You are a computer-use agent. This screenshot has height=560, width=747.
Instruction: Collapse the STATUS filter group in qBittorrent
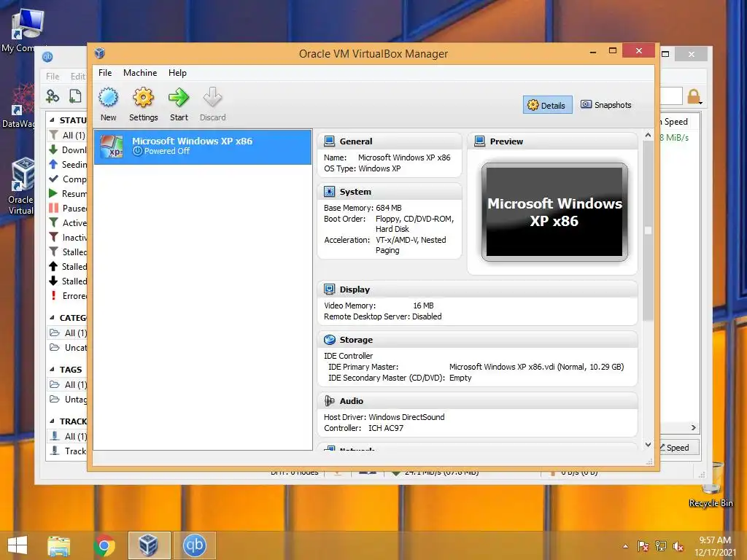pos(52,120)
